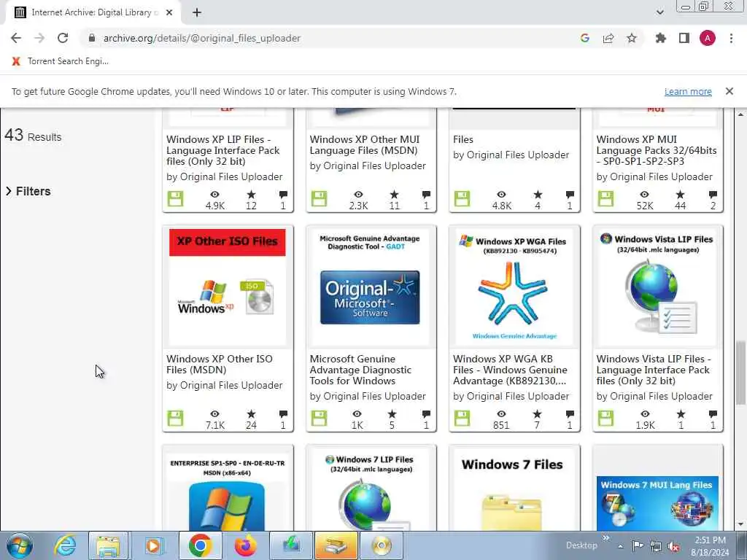
Task: Open the Enterprise SP1-SP0 MSDN thumbnail
Action: (x=228, y=491)
